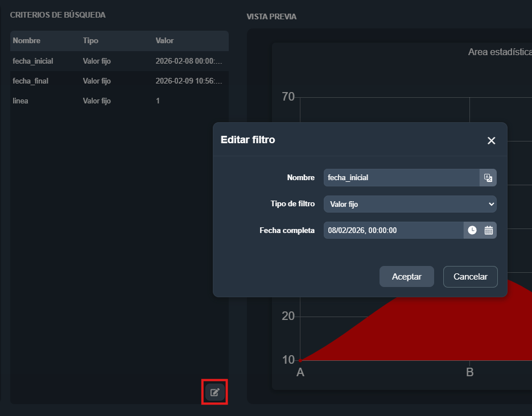532x416 pixels.
Task: Expand the Tipo de filtro dropdown
Action: [x=410, y=204]
